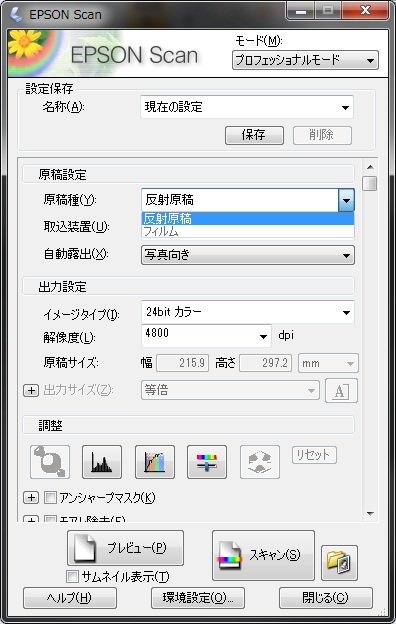Open the 出力サイズ 等倍 dropdown

tap(230, 390)
